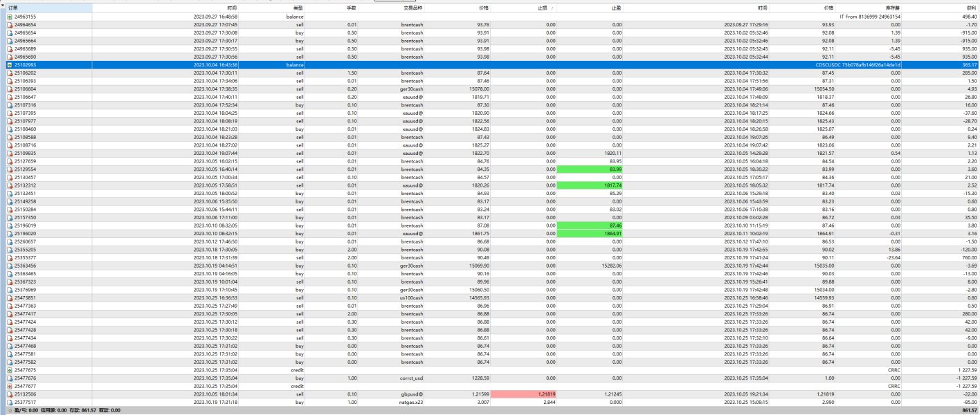
Task: Sort by the 获利 column header
Action: tap(972, 8)
